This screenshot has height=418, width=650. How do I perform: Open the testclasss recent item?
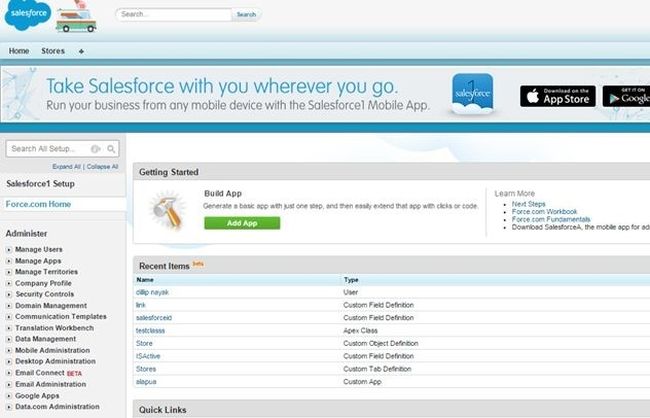coord(150,331)
